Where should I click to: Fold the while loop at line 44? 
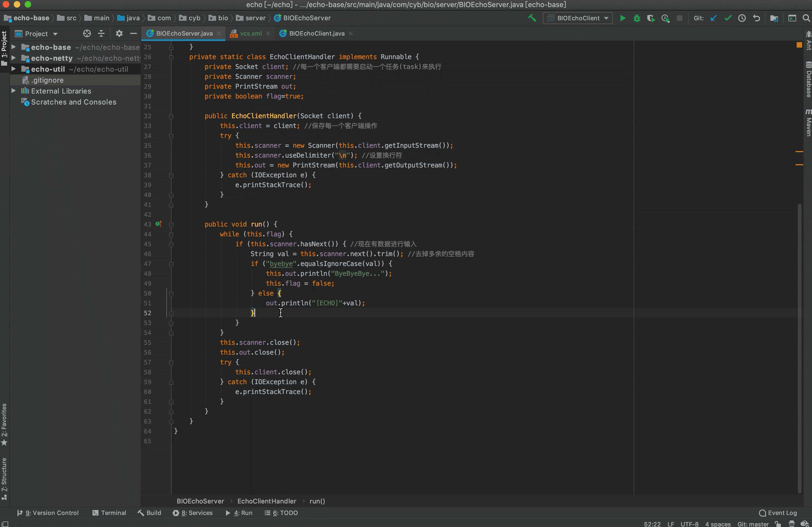[x=171, y=234]
